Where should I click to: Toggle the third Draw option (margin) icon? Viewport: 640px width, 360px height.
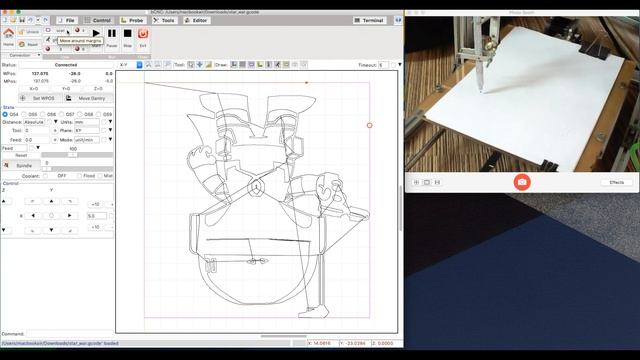pyautogui.click(x=251, y=64)
